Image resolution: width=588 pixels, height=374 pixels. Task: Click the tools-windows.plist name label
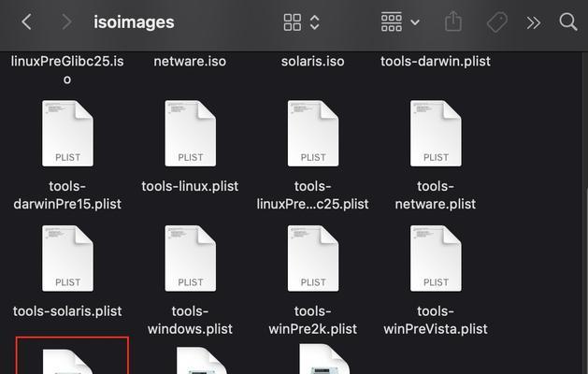click(x=190, y=320)
